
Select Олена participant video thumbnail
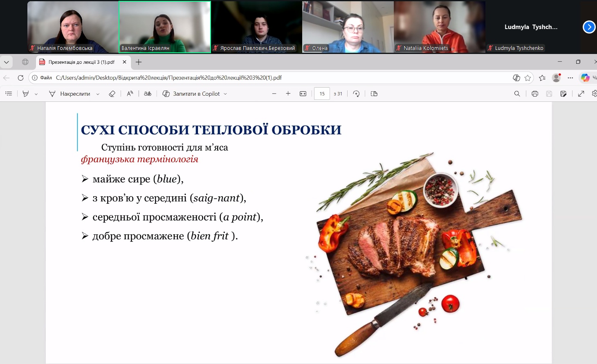click(x=348, y=27)
